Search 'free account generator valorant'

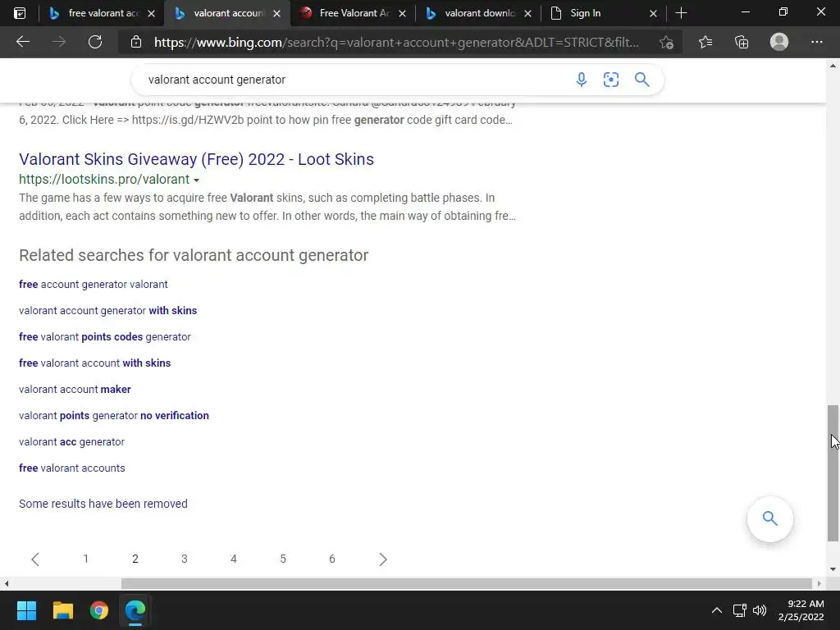[x=94, y=285]
